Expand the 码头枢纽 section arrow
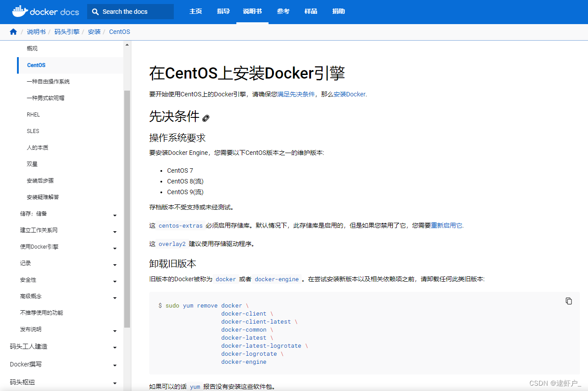Viewport: 588px width, 391px height. pos(115,383)
